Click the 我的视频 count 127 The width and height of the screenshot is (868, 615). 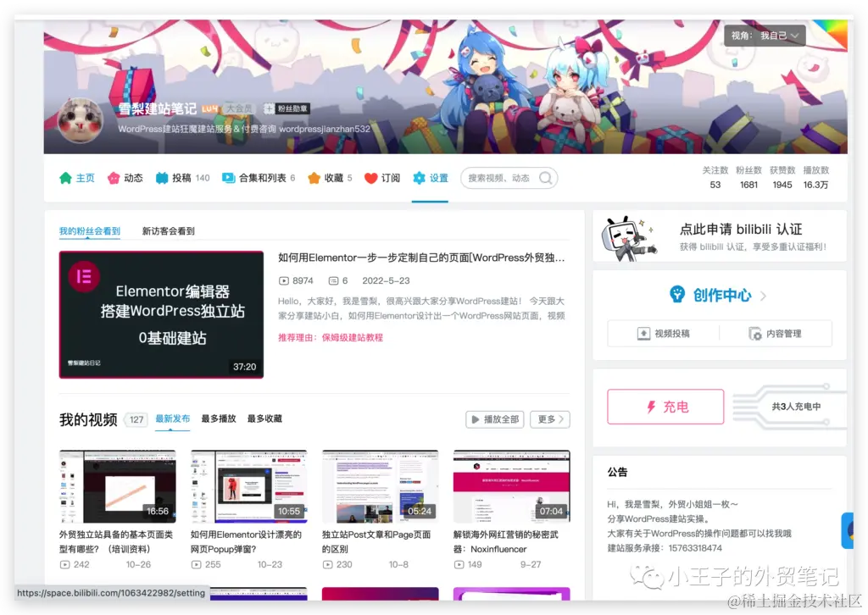coord(136,420)
